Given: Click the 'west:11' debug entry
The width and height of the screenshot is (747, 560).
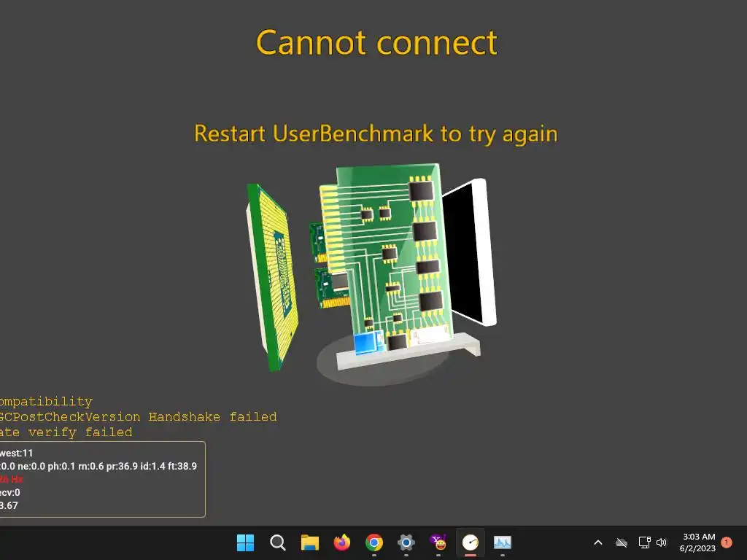Looking at the screenshot, I should point(16,453).
